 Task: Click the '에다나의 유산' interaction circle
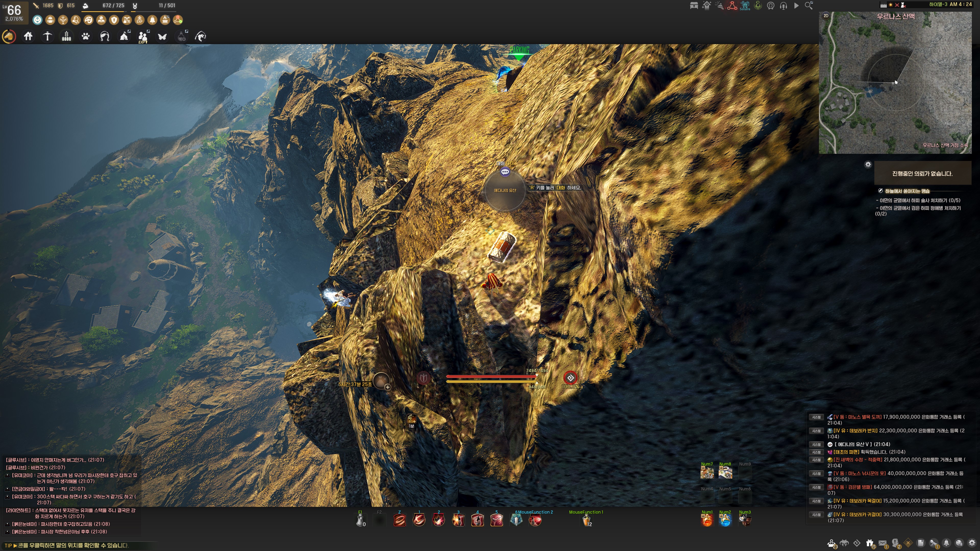pos(505,190)
